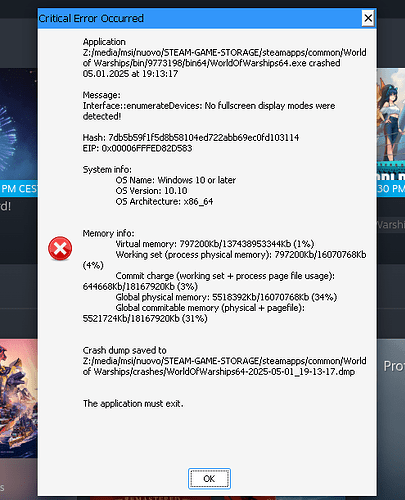Close the Critical Error Occurred window
This screenshot has height=500, width=405.
(x=368, y=18)
